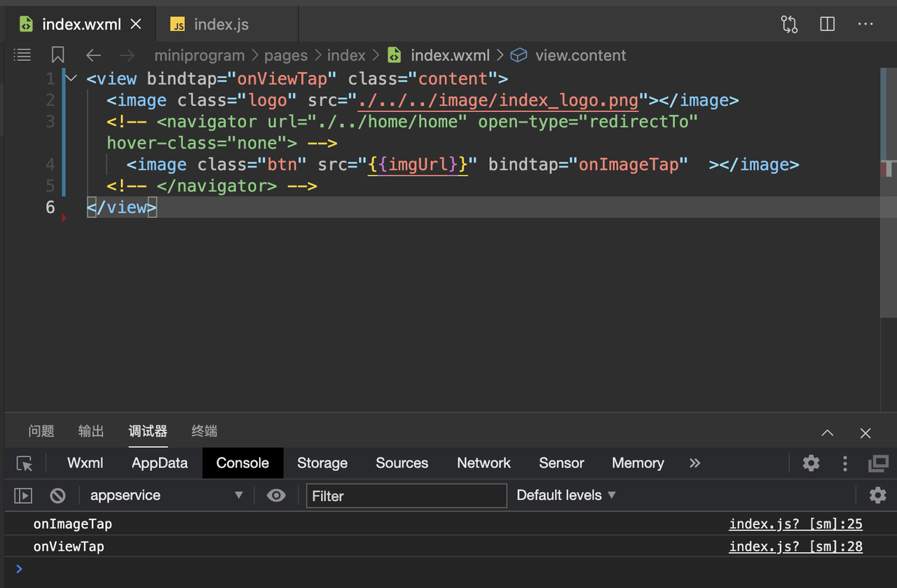Image resolution: width=897 pixels, height=588 pixels.
Task: Collapse the debugger panel with up chevron
Action: [828, 432]
